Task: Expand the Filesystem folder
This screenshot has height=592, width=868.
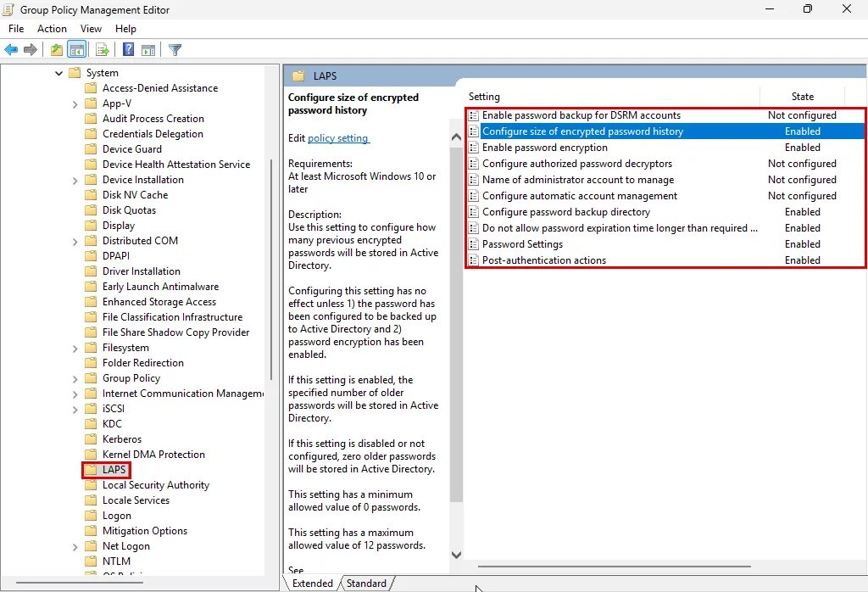Action: coord(75,349)
